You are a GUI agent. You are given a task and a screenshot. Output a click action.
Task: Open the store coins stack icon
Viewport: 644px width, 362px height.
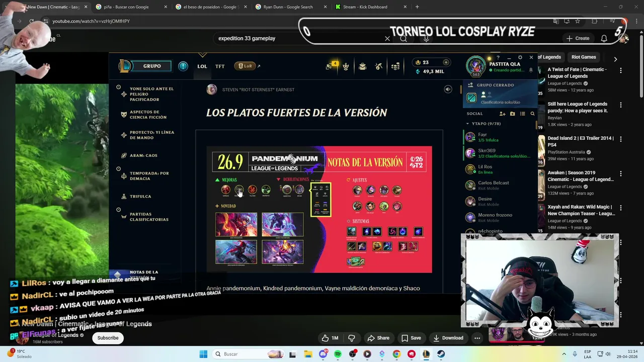(395, 66)
